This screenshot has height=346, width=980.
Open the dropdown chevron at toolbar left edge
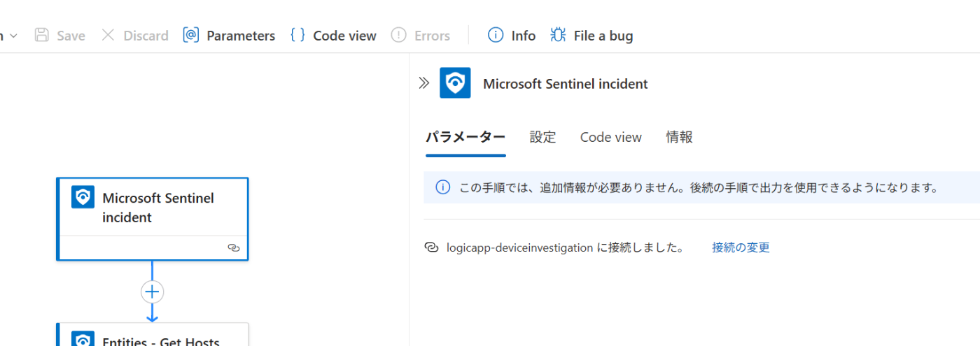[13, 35]
